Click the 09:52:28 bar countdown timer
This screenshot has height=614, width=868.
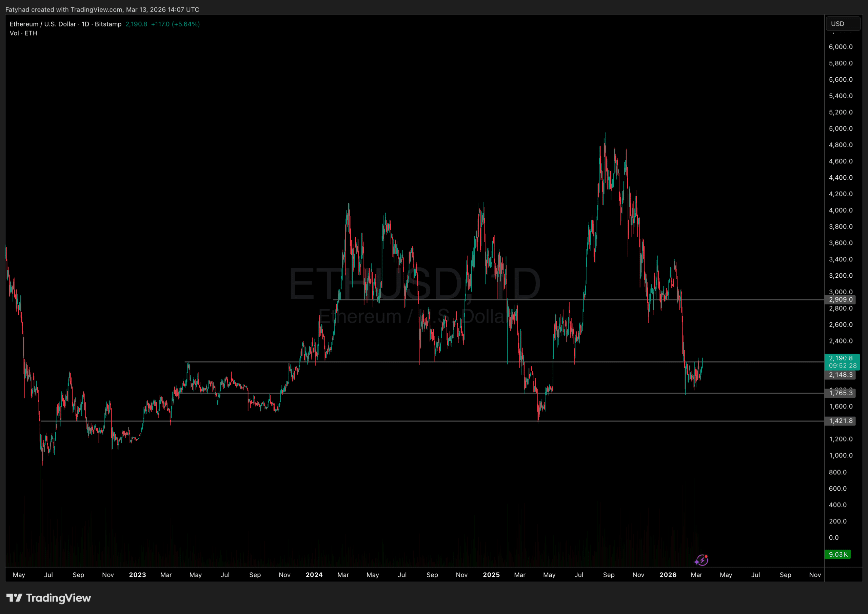point(843,365)
